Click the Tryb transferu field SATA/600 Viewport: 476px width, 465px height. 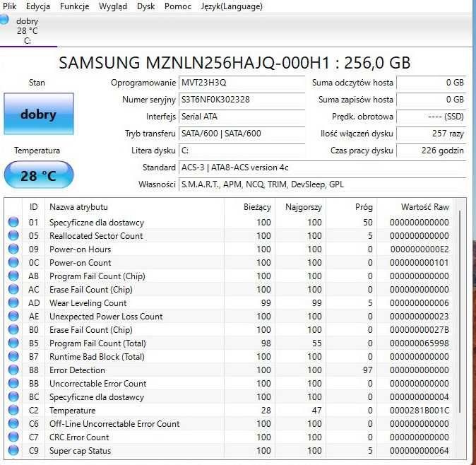242,134
